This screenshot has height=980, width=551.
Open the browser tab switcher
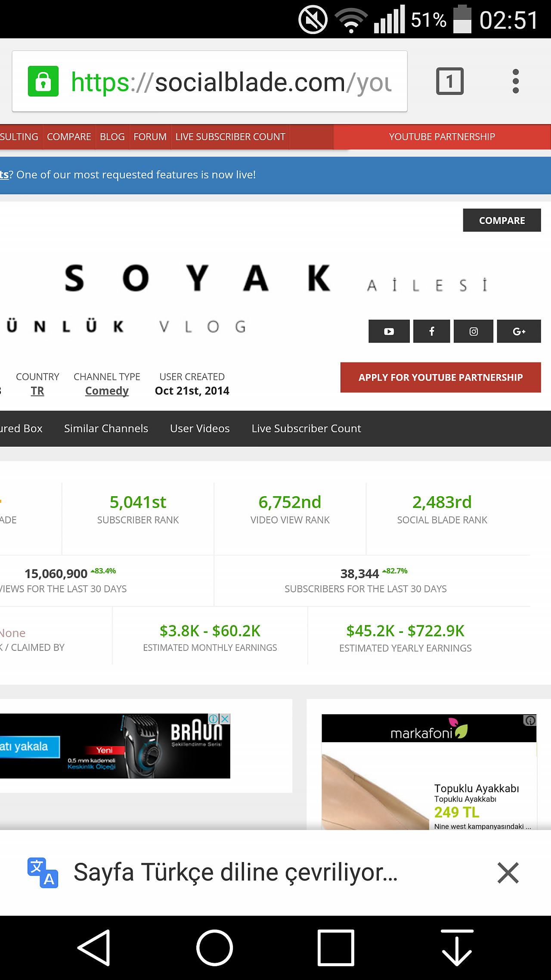[x=450, y=81]
